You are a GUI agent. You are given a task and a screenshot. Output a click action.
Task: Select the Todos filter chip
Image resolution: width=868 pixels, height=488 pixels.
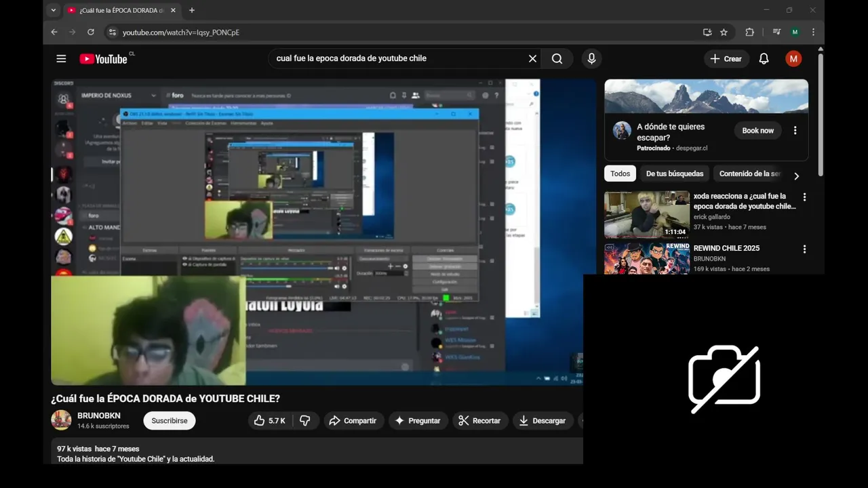coord(620,174)
